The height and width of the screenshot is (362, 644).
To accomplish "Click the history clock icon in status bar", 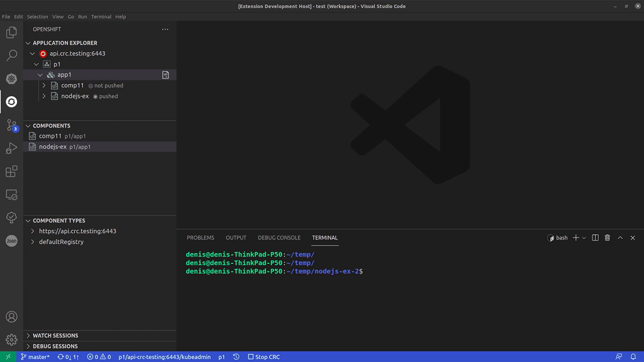I will (236, 357).
